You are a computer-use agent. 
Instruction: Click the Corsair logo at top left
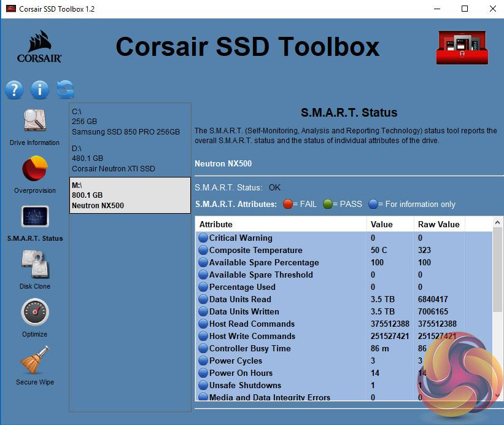pos(39,47)
